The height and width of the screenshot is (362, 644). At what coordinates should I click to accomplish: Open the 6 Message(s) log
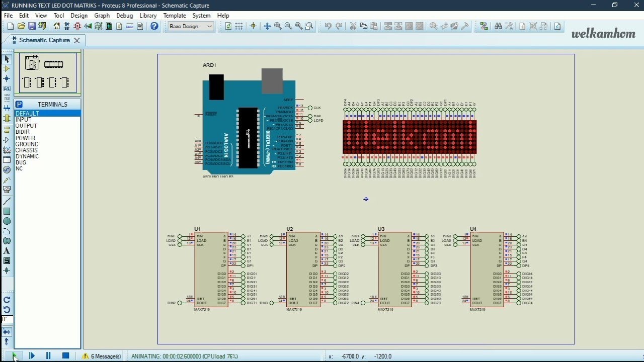point(102,356)
